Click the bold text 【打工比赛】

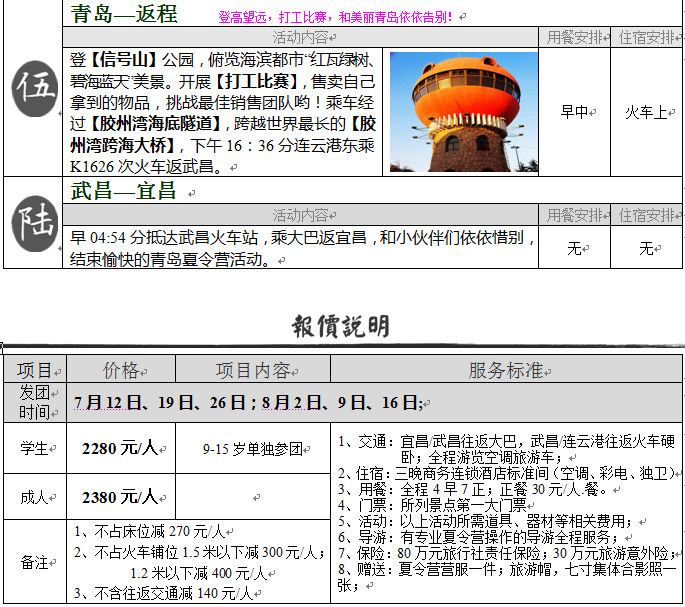click(257, 81)
